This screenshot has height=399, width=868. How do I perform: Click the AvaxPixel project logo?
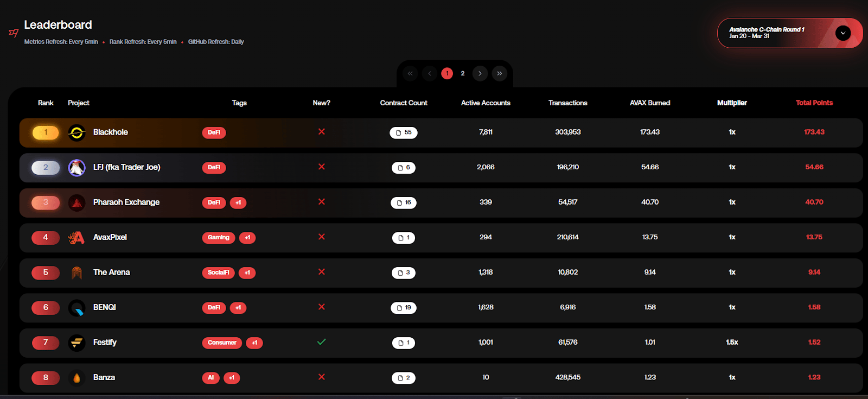76,238
